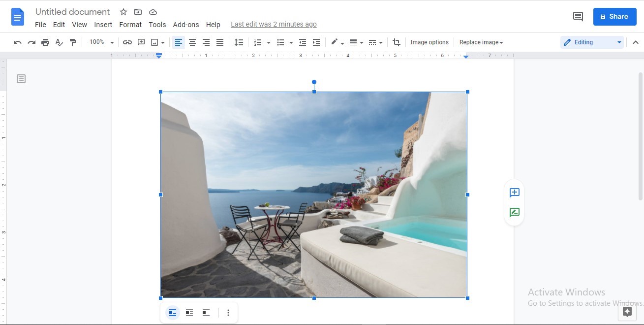Open the Replace image dropdown

tap(481, 42)
